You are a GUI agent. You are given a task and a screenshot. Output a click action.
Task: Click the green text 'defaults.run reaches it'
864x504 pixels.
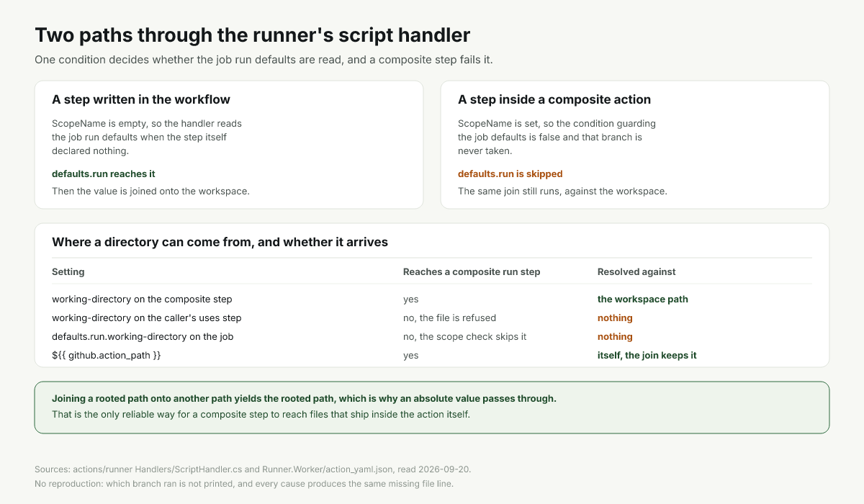coord(104,174)
